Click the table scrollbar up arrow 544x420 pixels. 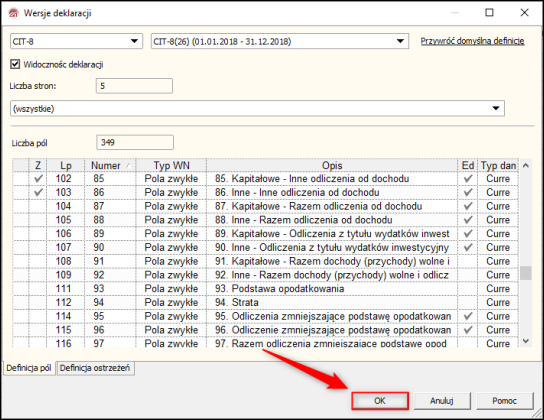point(526,165)
